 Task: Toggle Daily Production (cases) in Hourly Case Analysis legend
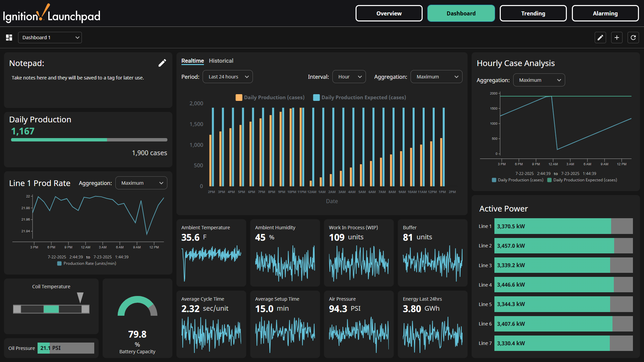pyautogui.click(x=494, y=180)
